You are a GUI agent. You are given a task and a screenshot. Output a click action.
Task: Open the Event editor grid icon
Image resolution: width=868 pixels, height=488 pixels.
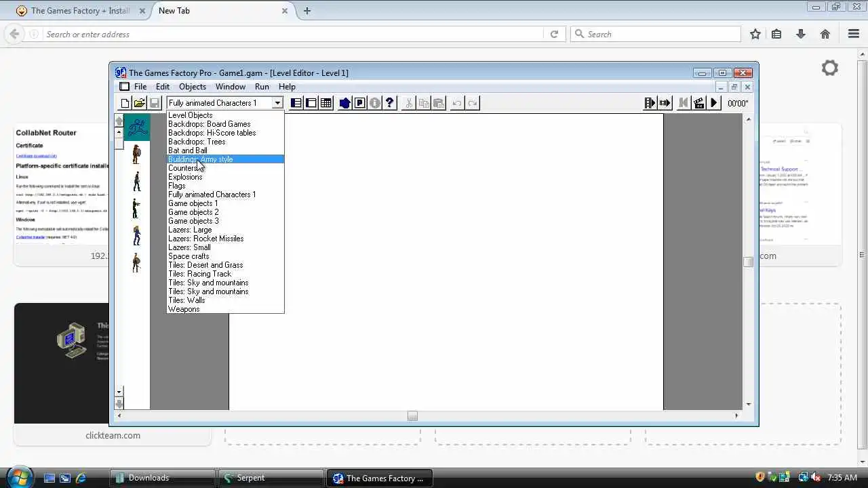point(326,103)
